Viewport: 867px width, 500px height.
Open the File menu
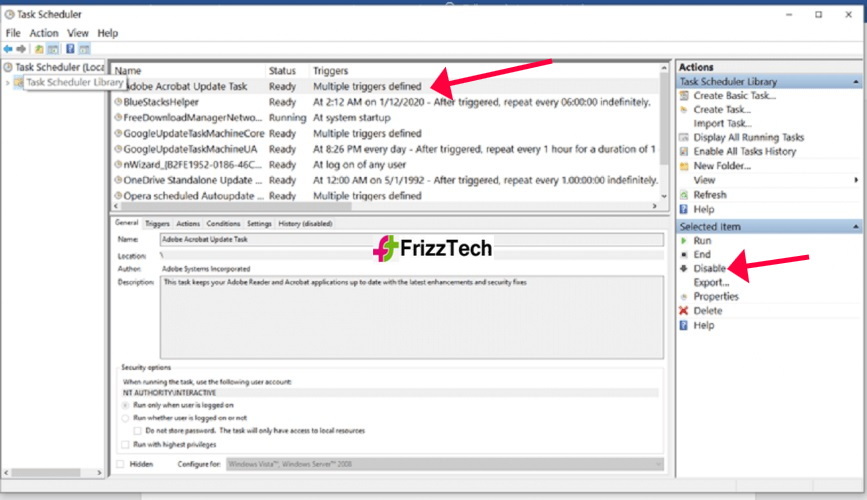13,33
